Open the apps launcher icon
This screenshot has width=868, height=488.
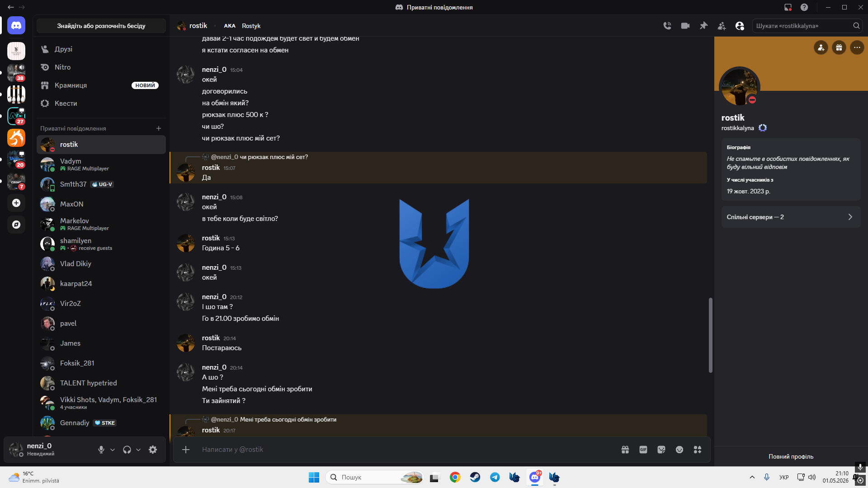pyautogui.click(x=698, y=450)
